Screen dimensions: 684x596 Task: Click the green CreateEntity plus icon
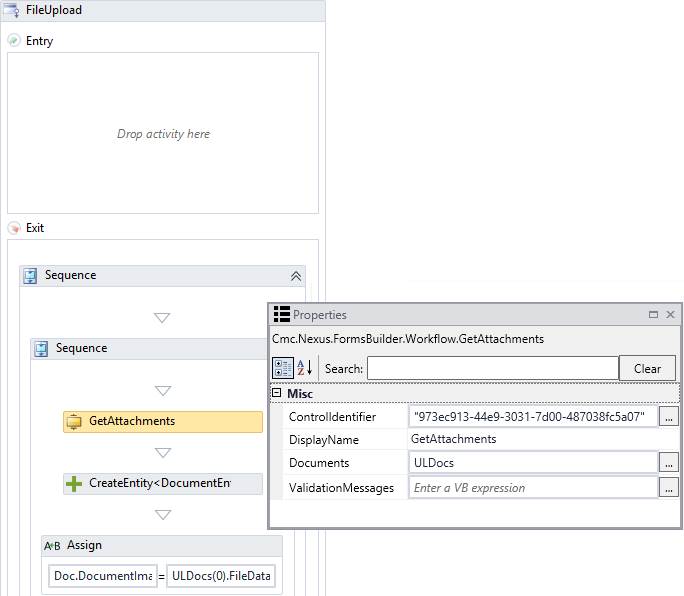tap(74, 484)
